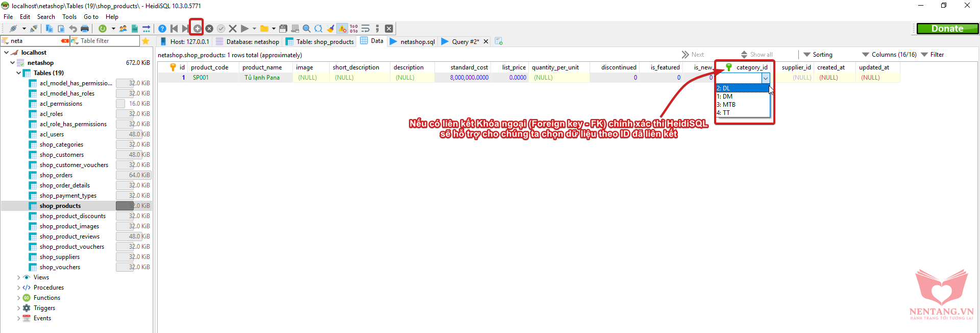Switch to the Query #2* tab
980x333 pixels.
pyautogui.click(x=464, y=41)
